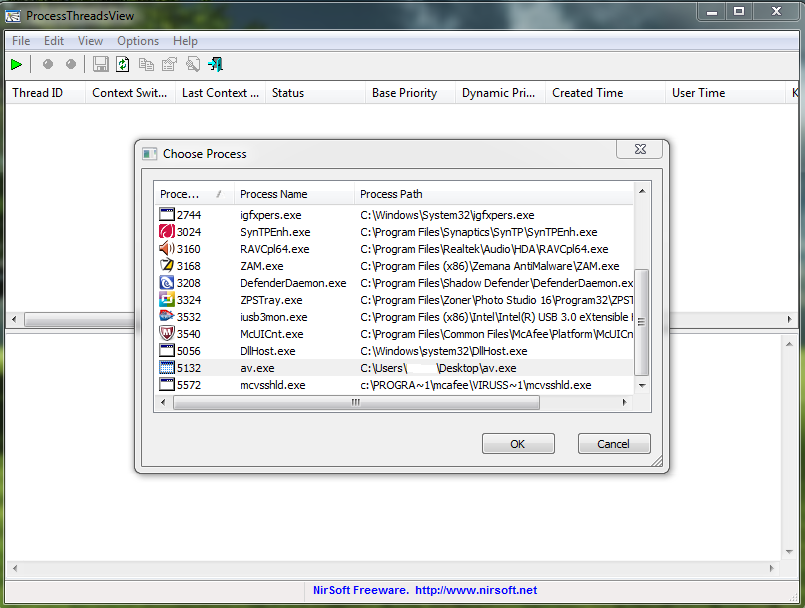Click the Base Priority column header
Image resolution: width=805 pixels, height=608 pixels.
tap(410, 93)
